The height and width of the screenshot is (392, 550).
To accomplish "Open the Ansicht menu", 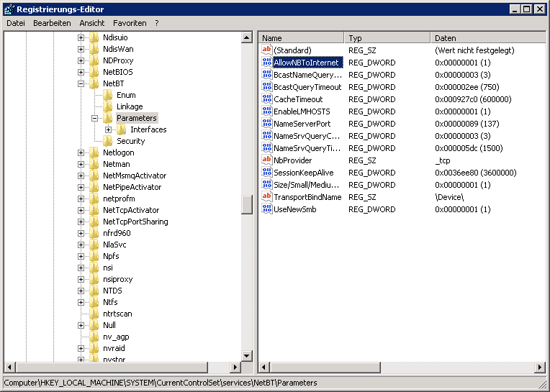I will pos(92,23).
